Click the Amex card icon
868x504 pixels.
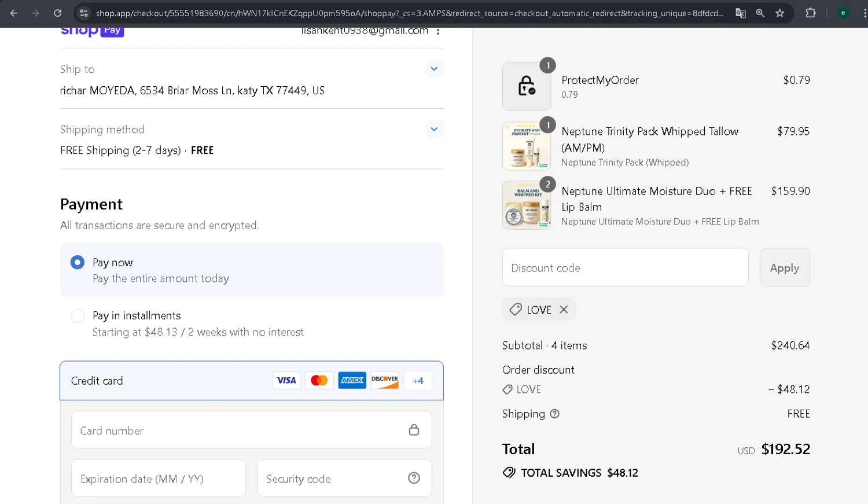pos(352,380)
